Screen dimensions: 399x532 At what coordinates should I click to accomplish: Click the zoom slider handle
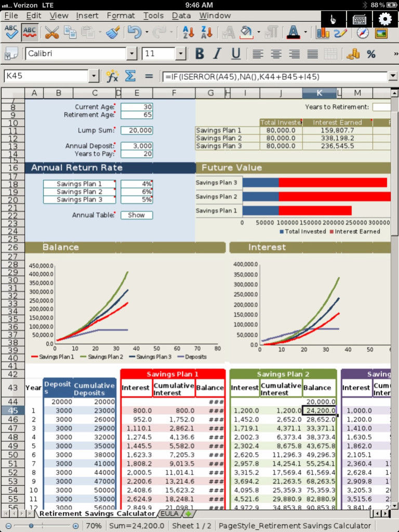(31, 526)
